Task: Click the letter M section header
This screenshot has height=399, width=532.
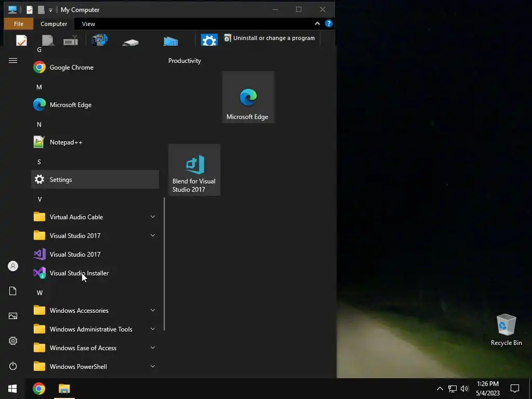Action: pyautogui.click(x=39, y=87)
